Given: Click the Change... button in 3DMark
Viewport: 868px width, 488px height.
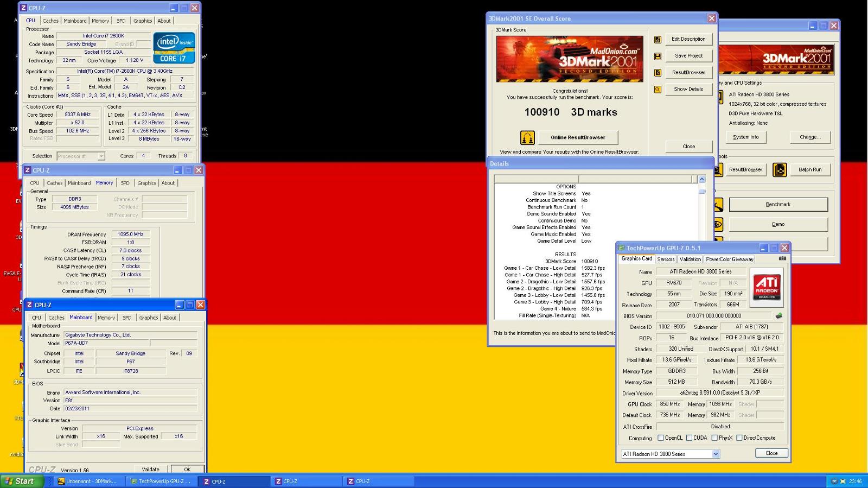Looking at the screenshot, I should (809, 137).
